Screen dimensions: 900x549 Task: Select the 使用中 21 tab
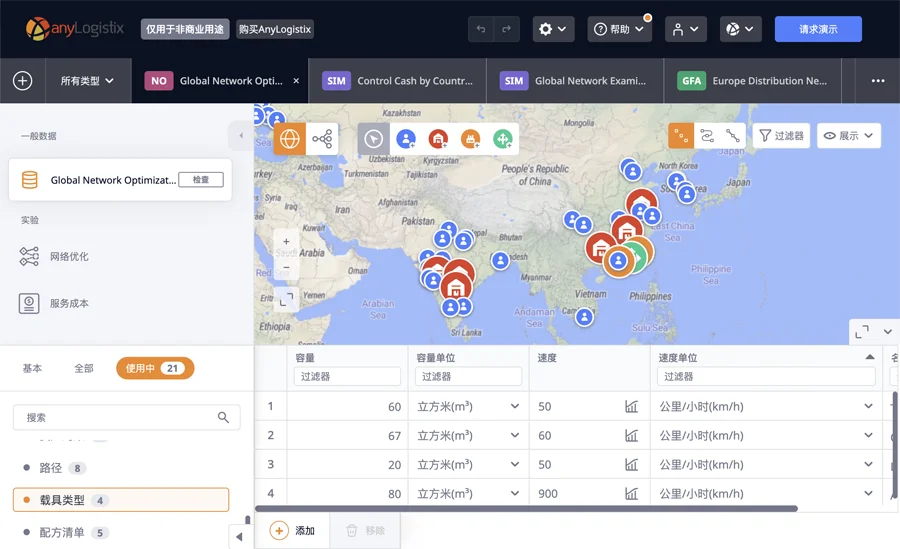[155, 368]
